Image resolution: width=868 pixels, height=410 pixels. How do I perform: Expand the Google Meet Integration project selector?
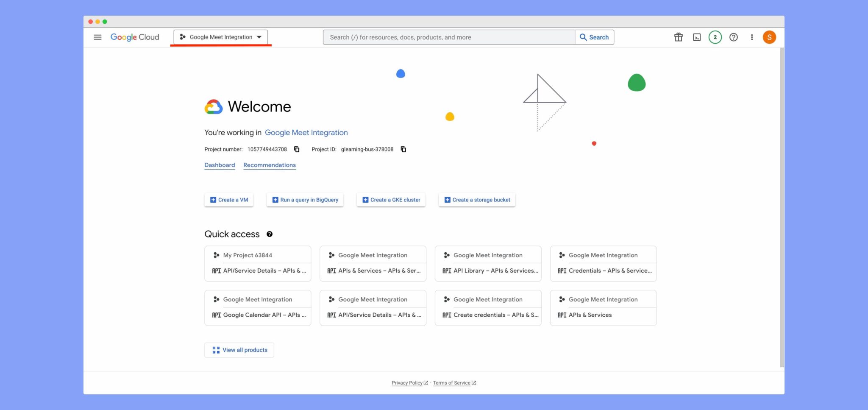click(x=220, y=37)
